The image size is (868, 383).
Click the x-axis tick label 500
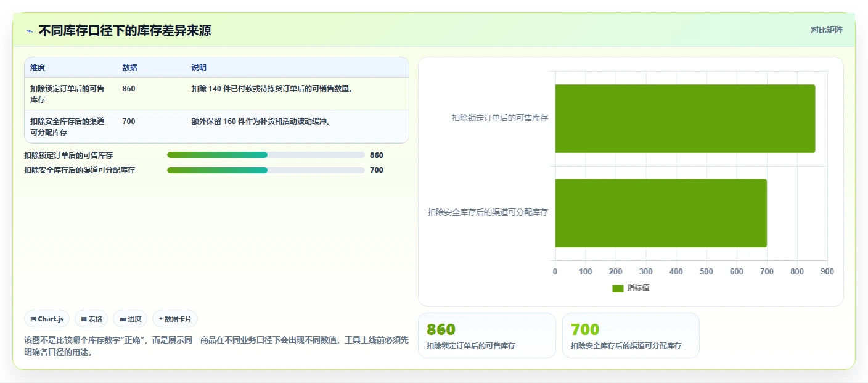(x=706, y=271)
